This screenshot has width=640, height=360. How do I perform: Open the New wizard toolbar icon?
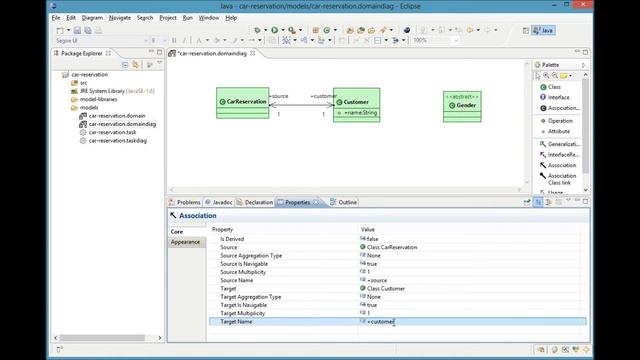[x=60, y=30]
